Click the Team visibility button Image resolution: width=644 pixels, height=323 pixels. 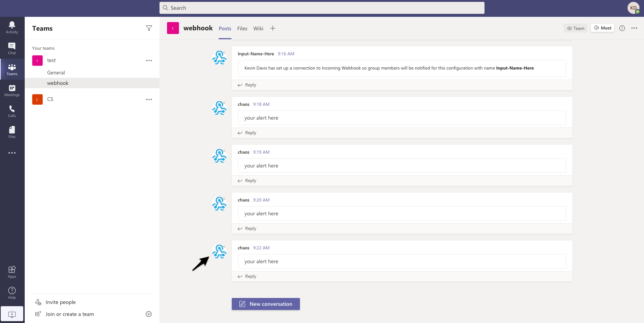(575, 28)
